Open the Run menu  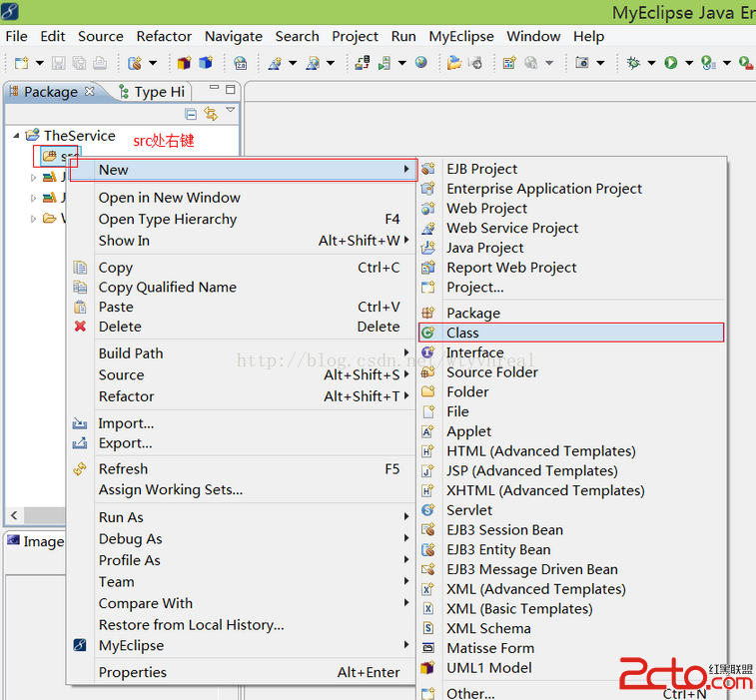(403, 36)
